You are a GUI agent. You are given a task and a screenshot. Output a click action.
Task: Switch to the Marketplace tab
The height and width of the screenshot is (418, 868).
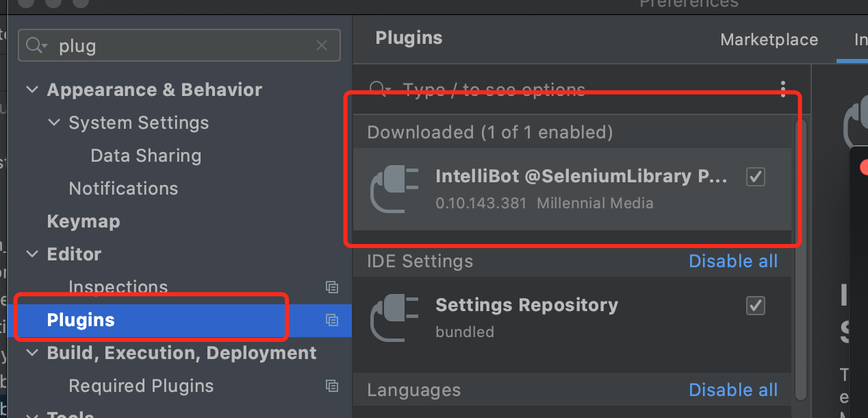pyautogui.click(x=769, y=40)
